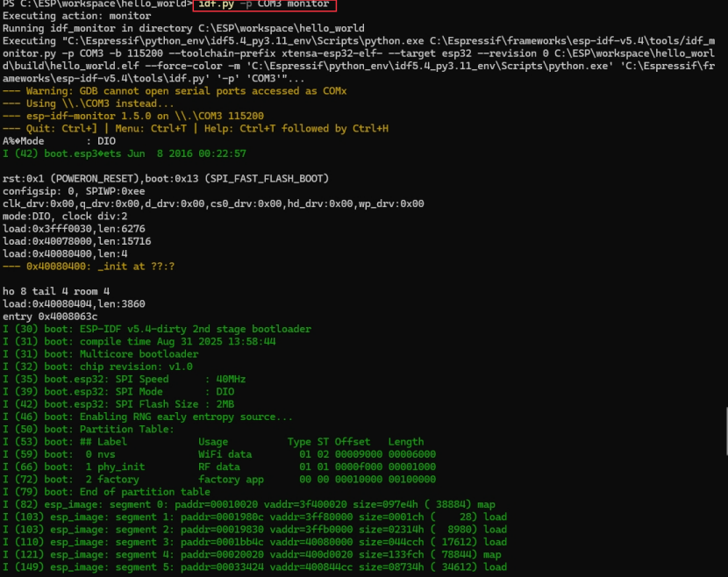Click esp_image 'segment 0' line

point(249,504)
